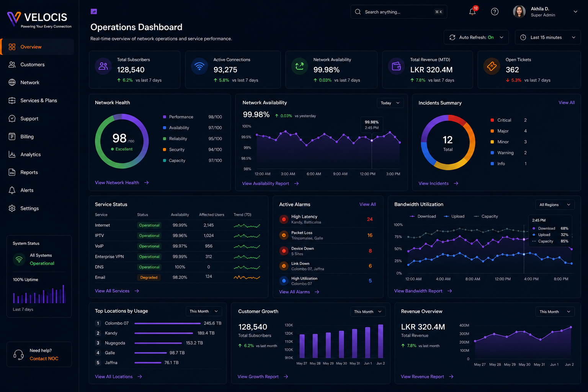Click the Degraded status badge for Email

pos(149,278)
